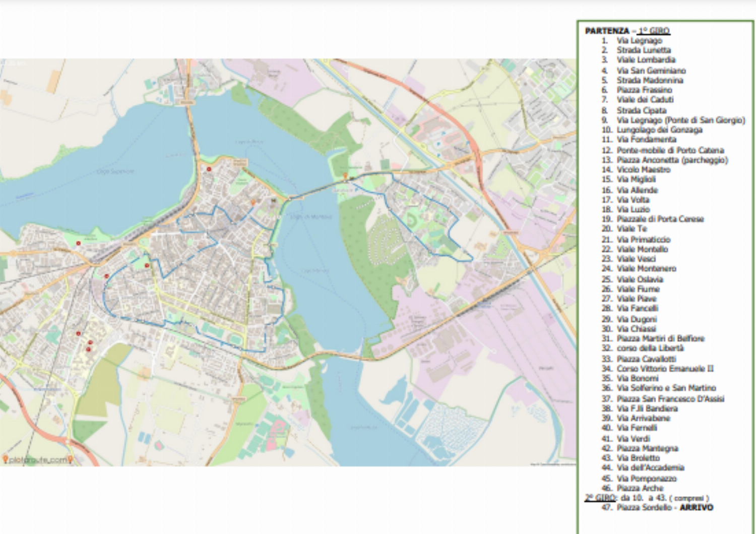
Task: Click the black castle marker icon on map
Action: (x=274, y=201)
